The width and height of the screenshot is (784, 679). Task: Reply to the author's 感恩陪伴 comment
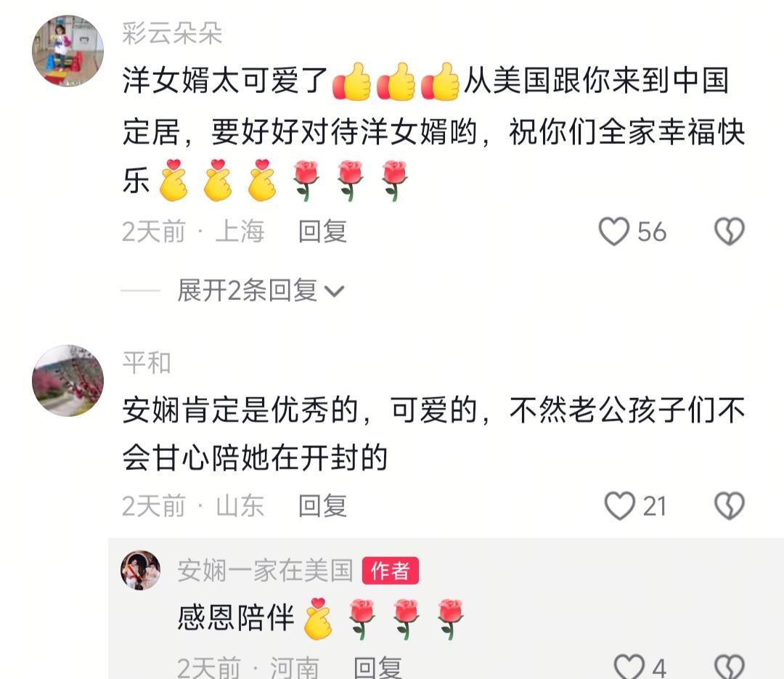click(x=377, y=667)
